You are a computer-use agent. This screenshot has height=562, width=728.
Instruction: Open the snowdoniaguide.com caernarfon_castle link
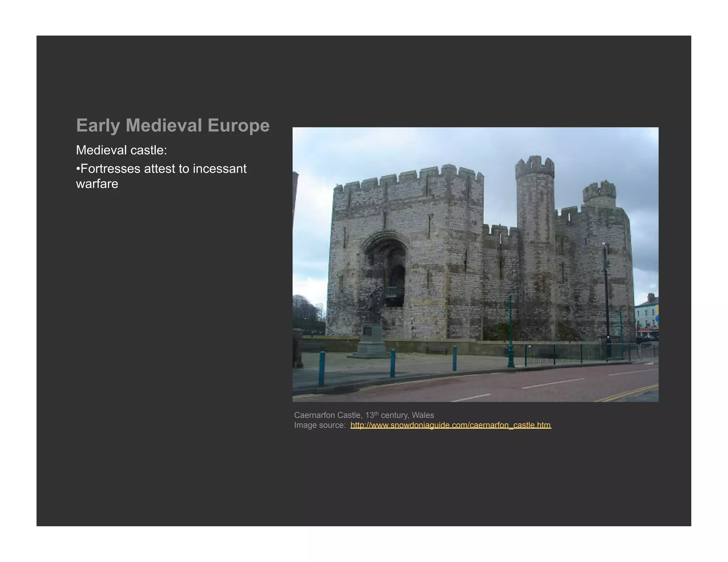pyautogui.click(x=450, y=425)
